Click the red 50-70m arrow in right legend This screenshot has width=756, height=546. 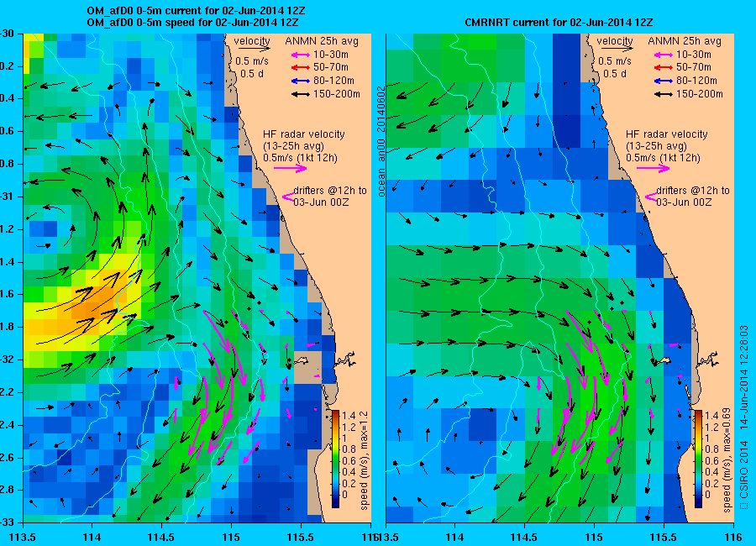pyautogui.click(x=663, y=68)
